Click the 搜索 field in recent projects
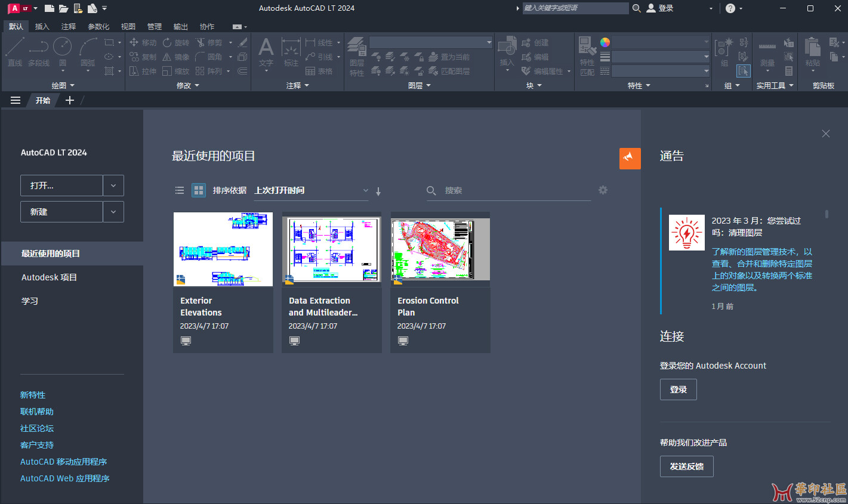This screenshot has height=504, width=848. pyautogui.click(x=508, y=191)
